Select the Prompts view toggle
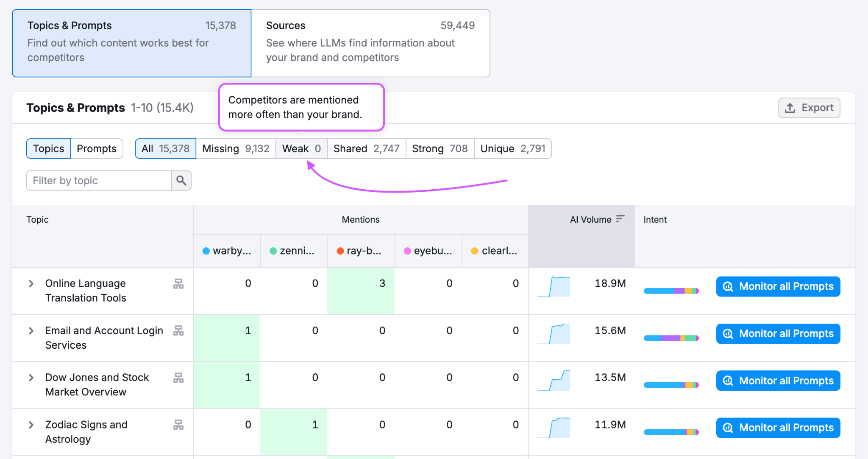The image size is (868, 459). click(x=97, y=148)
